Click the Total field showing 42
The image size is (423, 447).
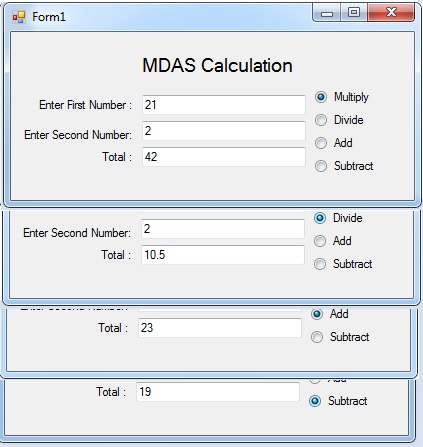tap(224, 157)
